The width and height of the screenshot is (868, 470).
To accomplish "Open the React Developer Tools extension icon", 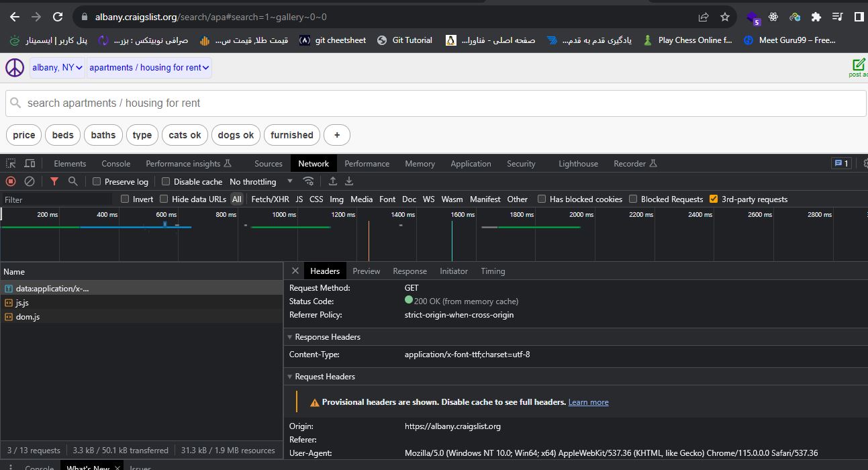I will (773, 17).
